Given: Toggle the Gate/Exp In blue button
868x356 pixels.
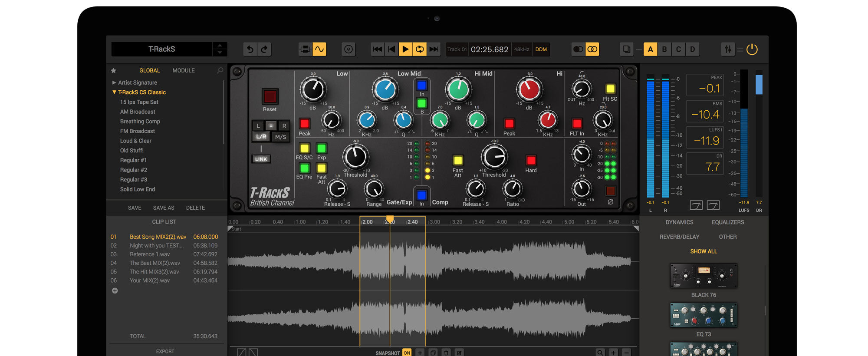Looking at the screenshot, I should (x=421, y=195).
